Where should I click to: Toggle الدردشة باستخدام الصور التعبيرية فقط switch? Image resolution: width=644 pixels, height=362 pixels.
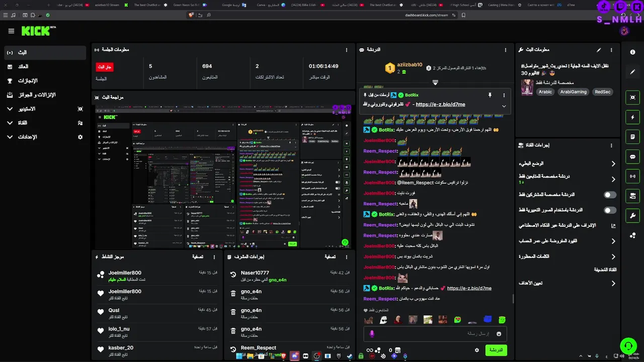[610, 210]
